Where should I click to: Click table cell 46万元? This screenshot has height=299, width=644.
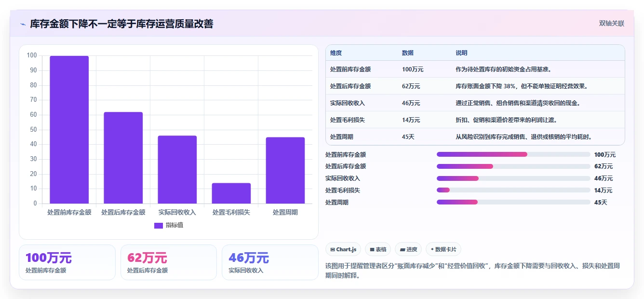411,103
